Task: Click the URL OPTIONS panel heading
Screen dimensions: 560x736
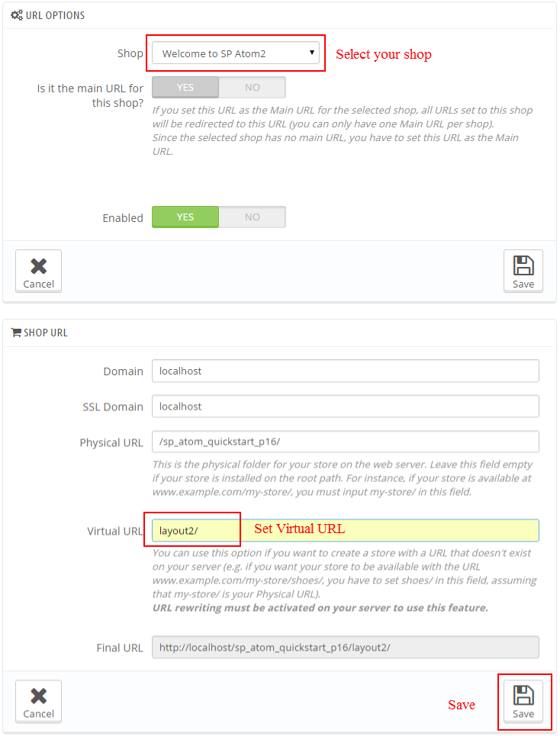Action: coord(55,15)
